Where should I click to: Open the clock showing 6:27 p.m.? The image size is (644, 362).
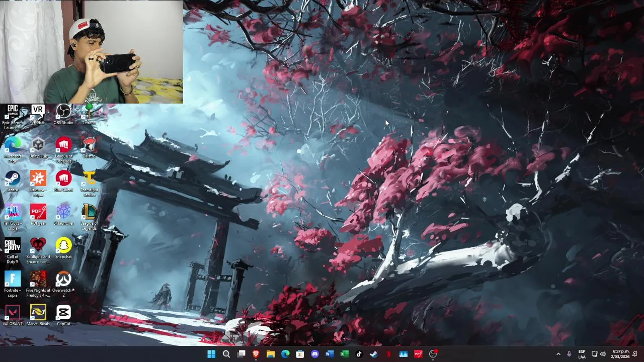(621, 354)
